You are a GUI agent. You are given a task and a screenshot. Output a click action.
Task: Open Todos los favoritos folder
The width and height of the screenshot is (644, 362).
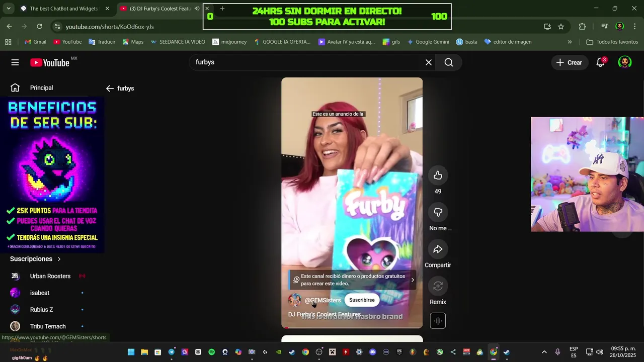[612, 42]
